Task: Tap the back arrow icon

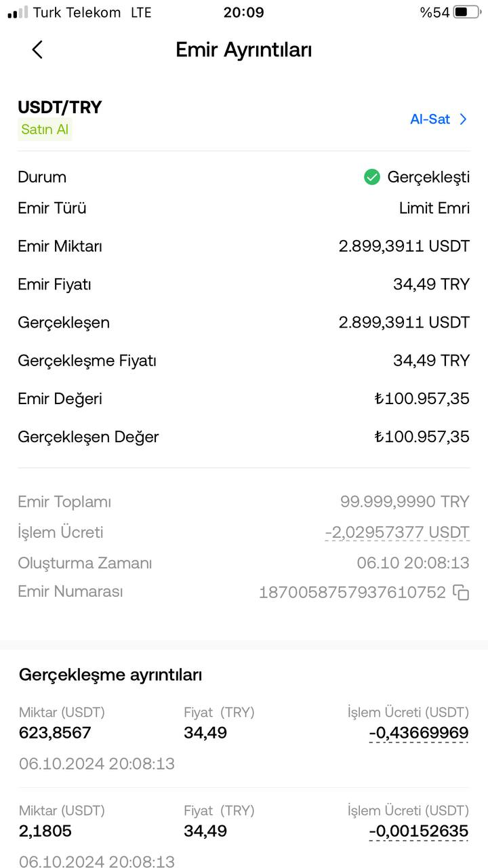Action: coord(37,50)
